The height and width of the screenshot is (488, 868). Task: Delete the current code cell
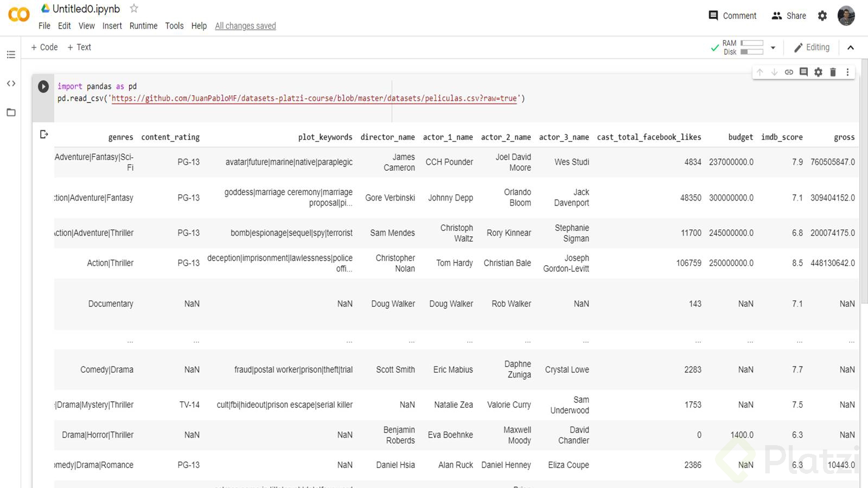point(833,72)
